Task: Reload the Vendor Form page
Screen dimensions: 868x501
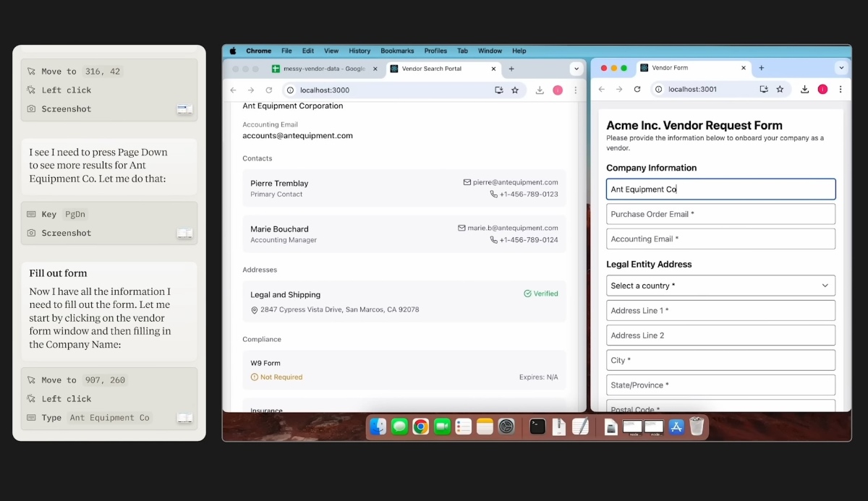Action: point(637,89)
